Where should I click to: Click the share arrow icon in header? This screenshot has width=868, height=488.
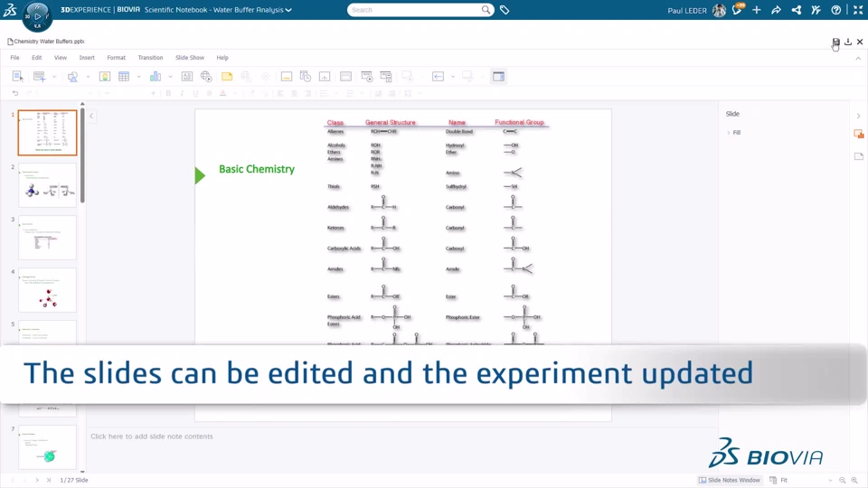click(776, 10)
